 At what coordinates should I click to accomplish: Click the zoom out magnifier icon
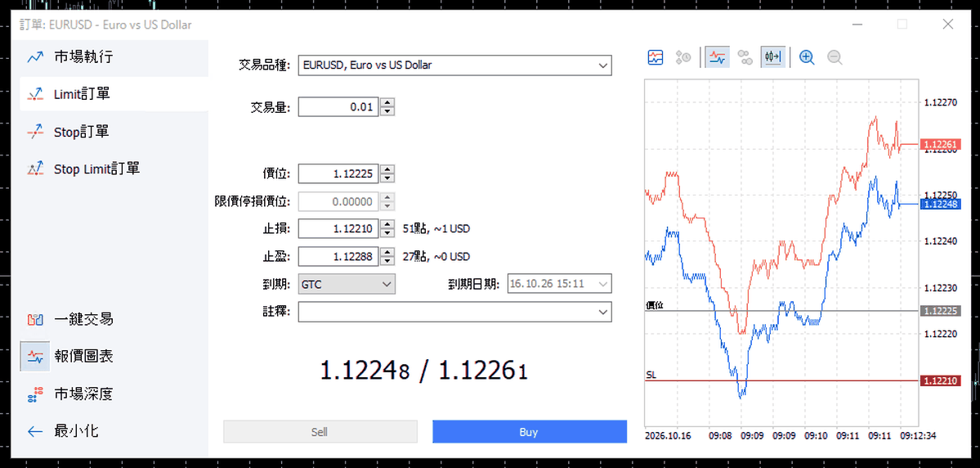coord(835,57)
